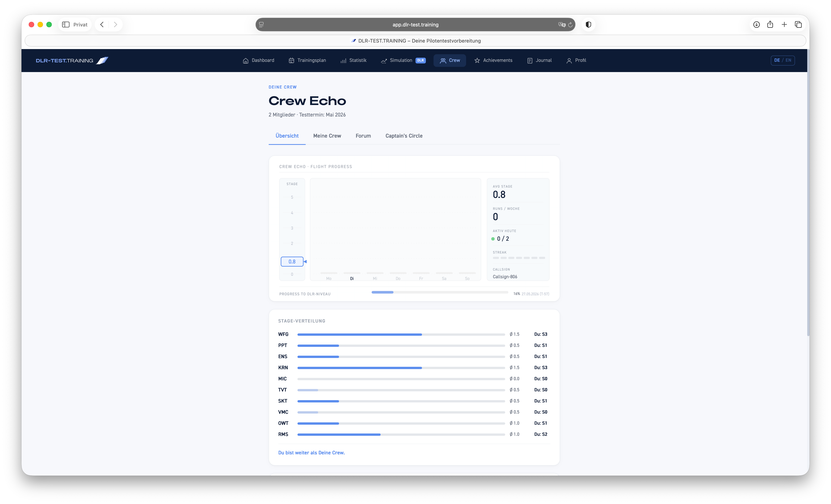Click the Journal notebook icon
The width and height of the screenshot is (831, 504).
pyautogui.click(x=530, y=61)
